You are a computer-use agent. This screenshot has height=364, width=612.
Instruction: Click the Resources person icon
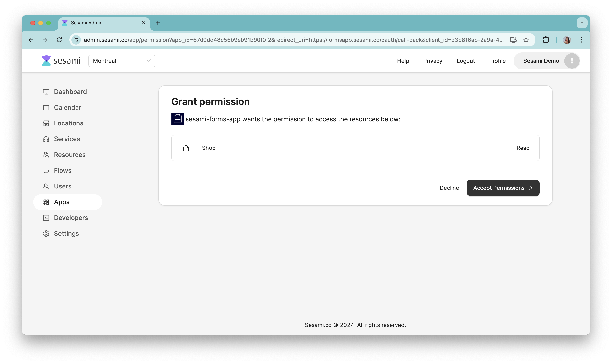point(46,155)
